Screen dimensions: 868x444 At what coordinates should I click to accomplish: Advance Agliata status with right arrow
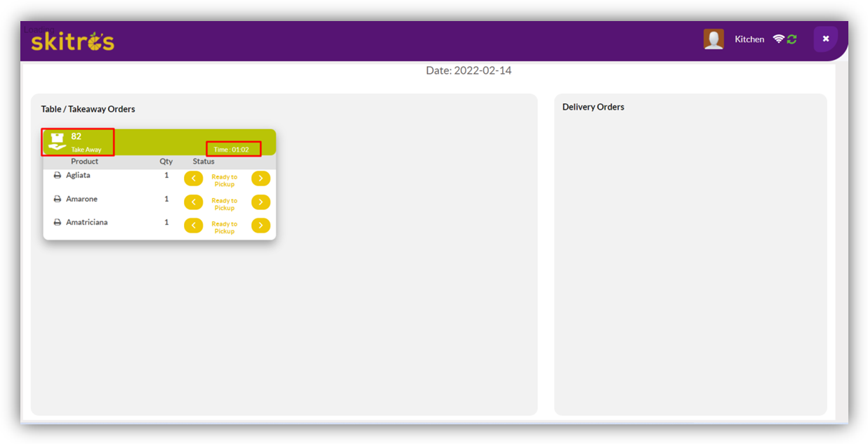pyautogui.click(x=261, y=178)
